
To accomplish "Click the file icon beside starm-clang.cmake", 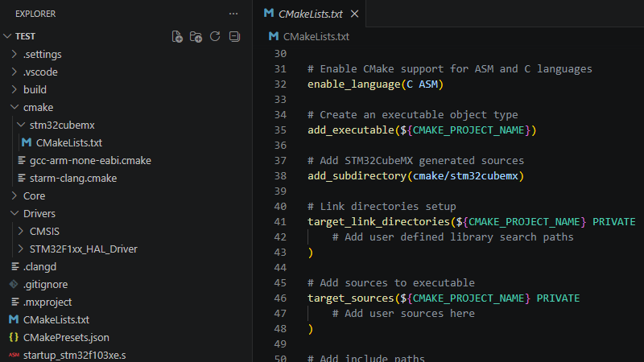I will pyautogui.click(x=22, y=178).
